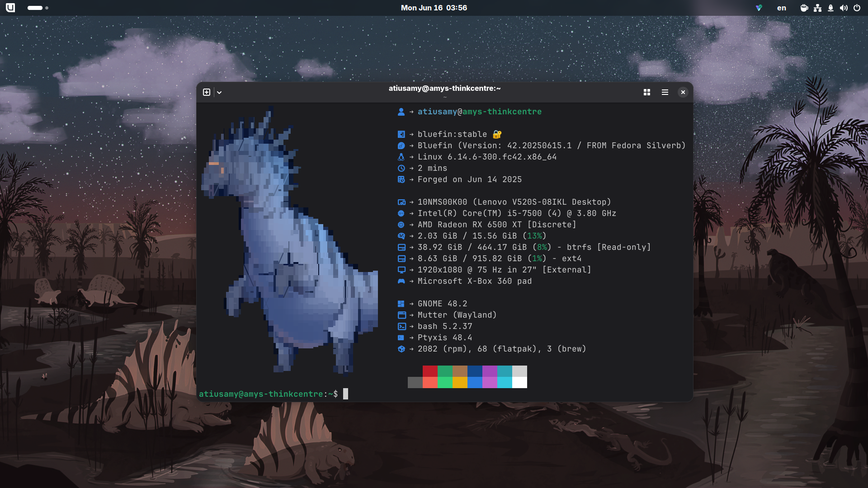Screen dimensions: 868x488
Task: Click the GPU icon beside AMD Radeon
Action: [x=401, y=225]
